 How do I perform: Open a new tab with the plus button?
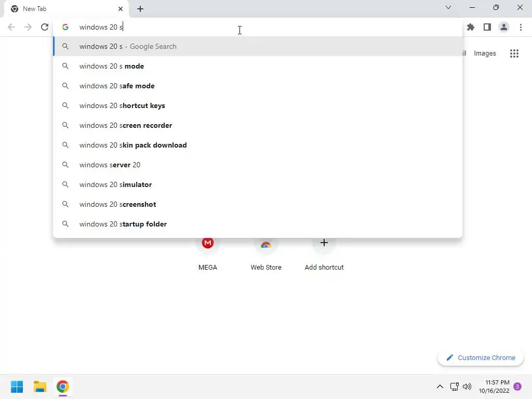(x=140, y=9)
